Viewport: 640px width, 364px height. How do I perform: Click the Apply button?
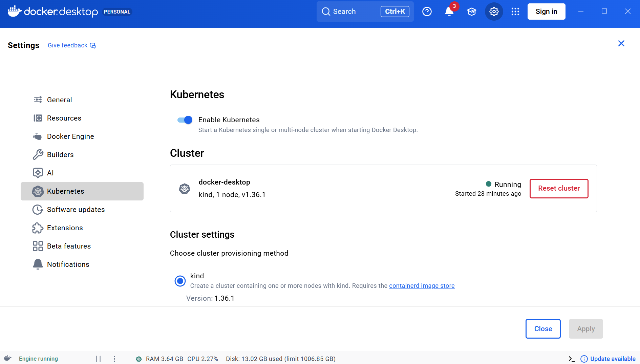(x=586, y=329)
